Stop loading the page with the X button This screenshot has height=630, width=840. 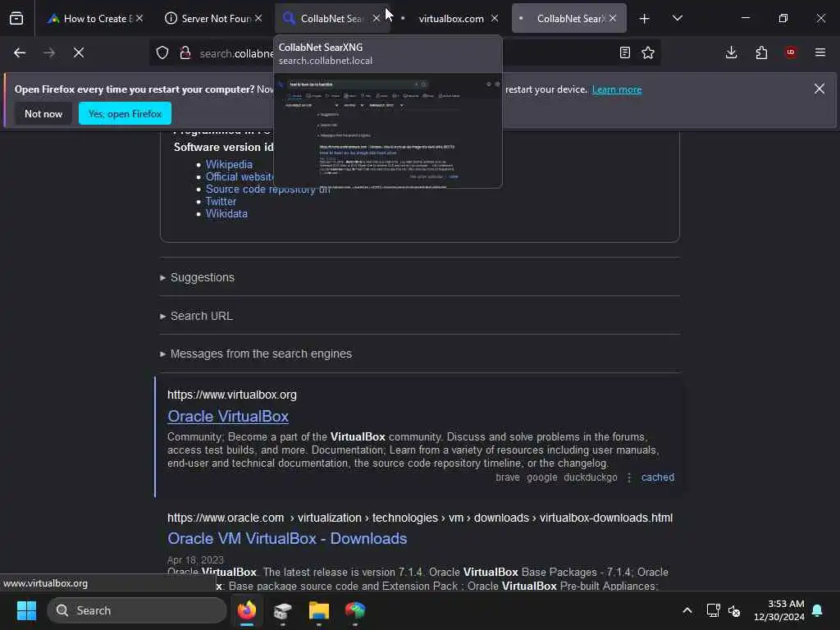click(x=78, y=52)
